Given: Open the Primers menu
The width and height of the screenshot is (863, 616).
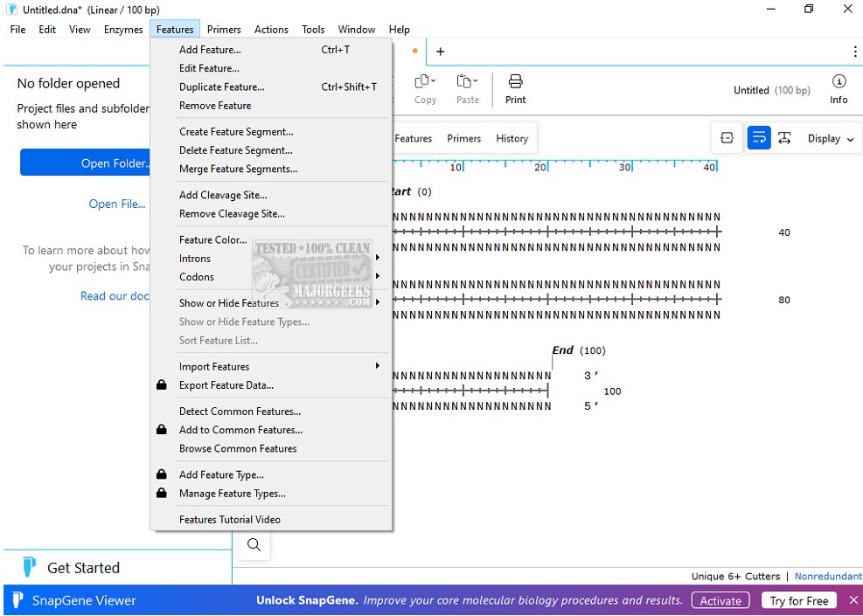Looking at the screenshot, I should pos(224,29).
